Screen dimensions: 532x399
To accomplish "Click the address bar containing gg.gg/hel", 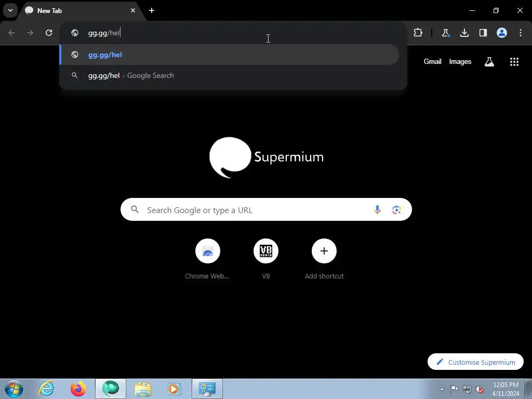I will click(x=233, y=33).
